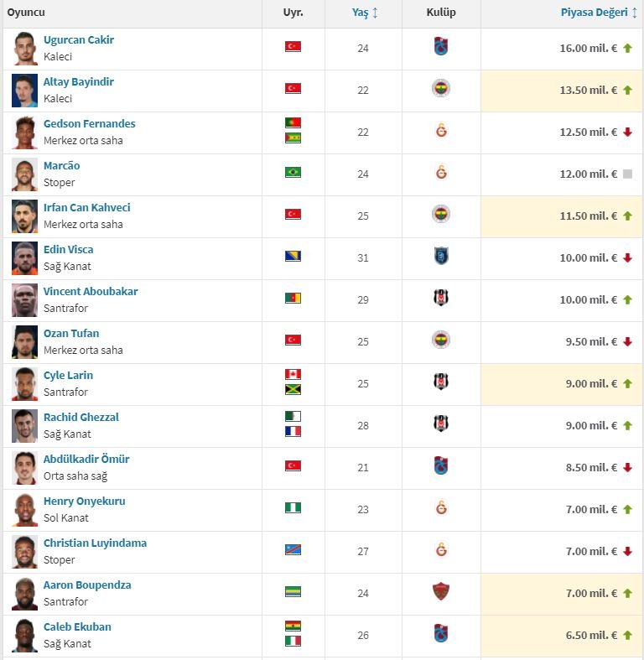Image resolution: width=644 pixels, height=660 pixels.
Task: Click Ozan Tufan player photo
Action: pos(25,341)
